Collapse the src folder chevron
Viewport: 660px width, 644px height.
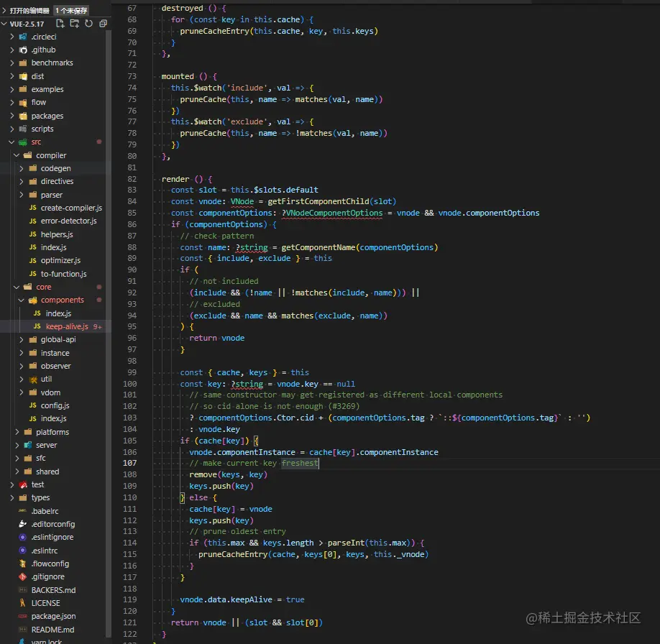[x=12, y=142]
